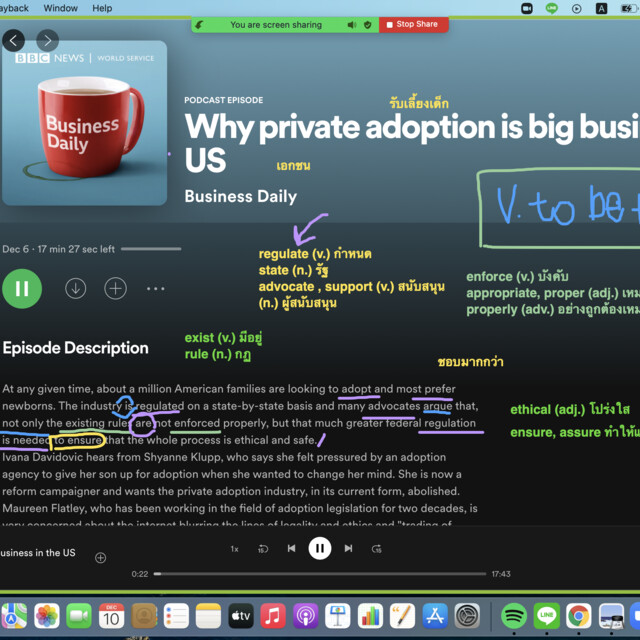The height and width of the screenshot is (640, 640).
Task: Seek on the bottom playback progress bar
Action: click(320, 573)
